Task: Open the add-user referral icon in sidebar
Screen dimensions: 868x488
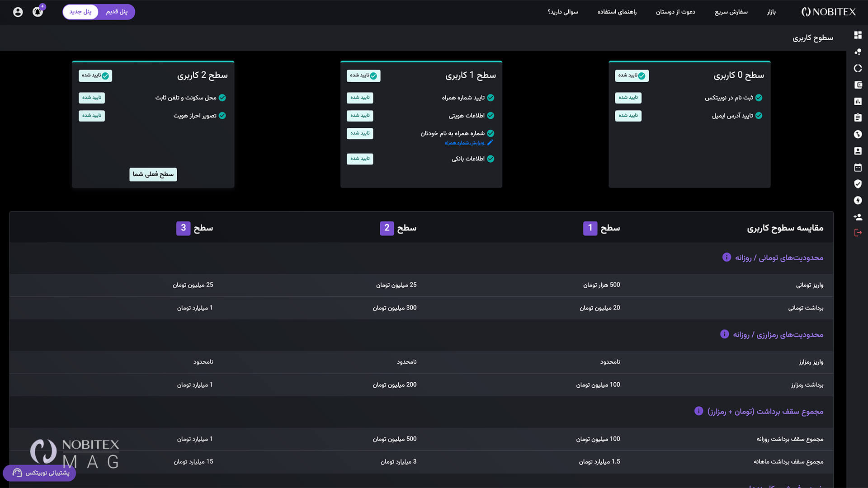Action: (x=858, y=217)
